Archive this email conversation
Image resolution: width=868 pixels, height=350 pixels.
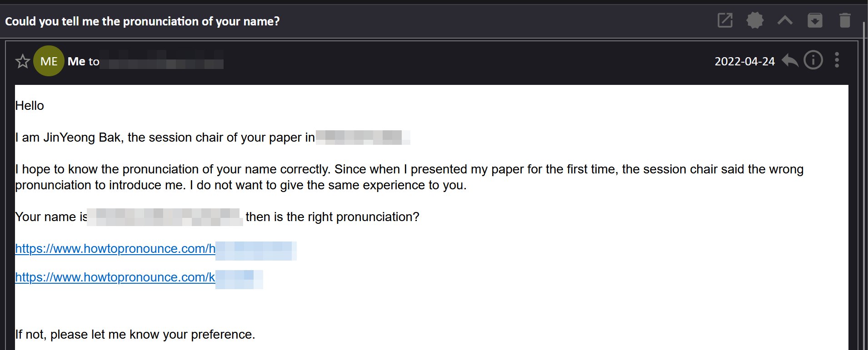815,20
